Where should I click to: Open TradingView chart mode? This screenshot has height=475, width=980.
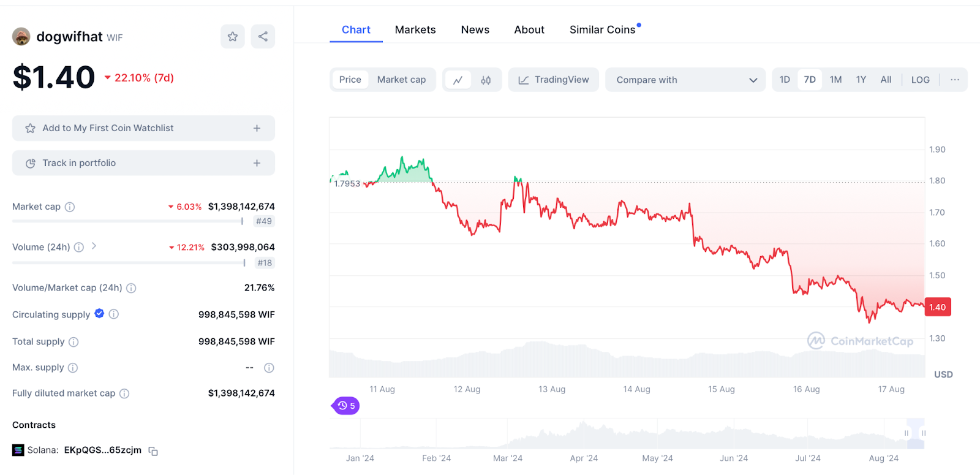click(x=554, y=80)
